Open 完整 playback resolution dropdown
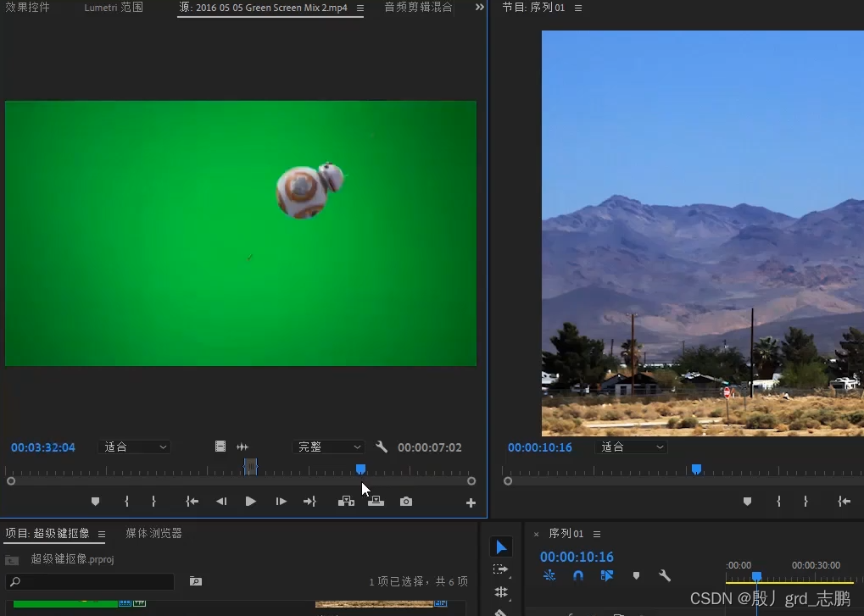 [328, 447]
